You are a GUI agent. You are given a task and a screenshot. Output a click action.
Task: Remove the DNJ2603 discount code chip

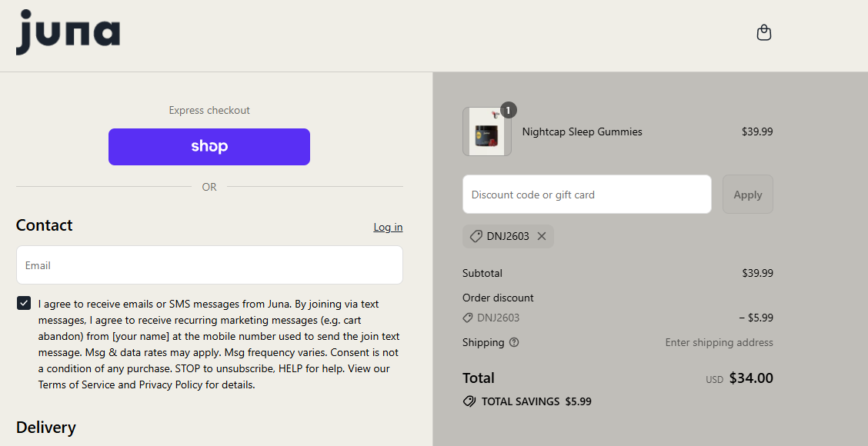point(542,236)
